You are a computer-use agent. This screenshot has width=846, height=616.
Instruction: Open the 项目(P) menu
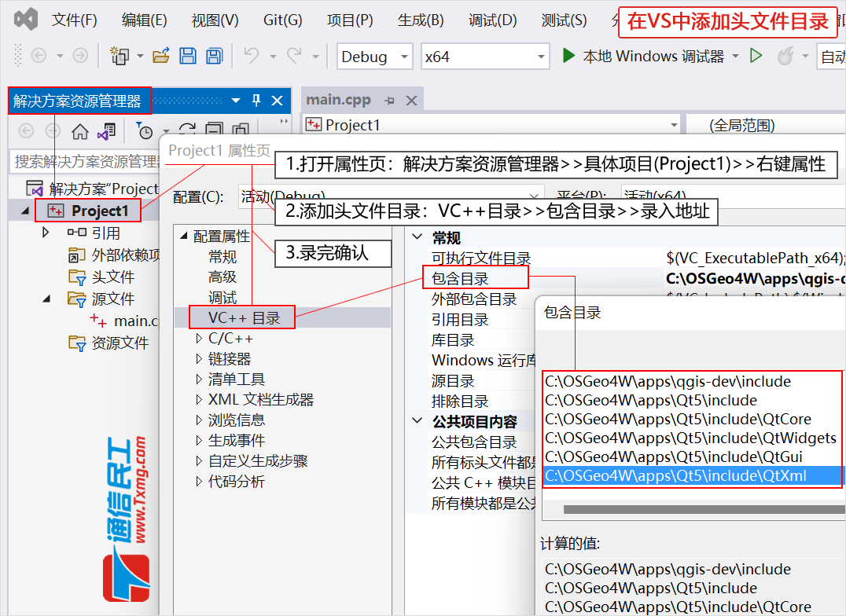coord(350,20)
